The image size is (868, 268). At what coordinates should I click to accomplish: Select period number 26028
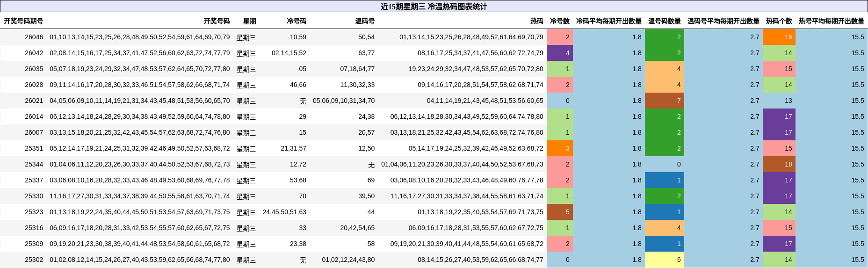click(34, 85)
